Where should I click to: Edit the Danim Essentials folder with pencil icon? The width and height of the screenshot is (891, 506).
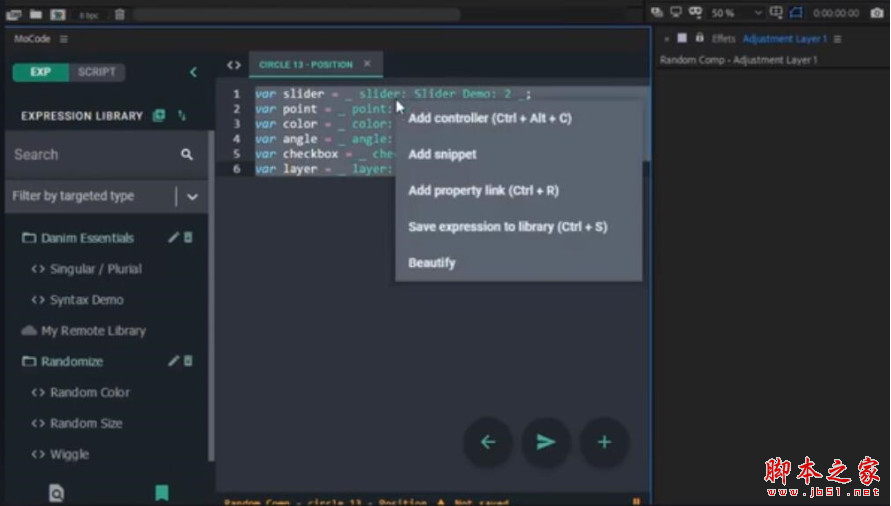pyautogui.click(x=173, y=238)
